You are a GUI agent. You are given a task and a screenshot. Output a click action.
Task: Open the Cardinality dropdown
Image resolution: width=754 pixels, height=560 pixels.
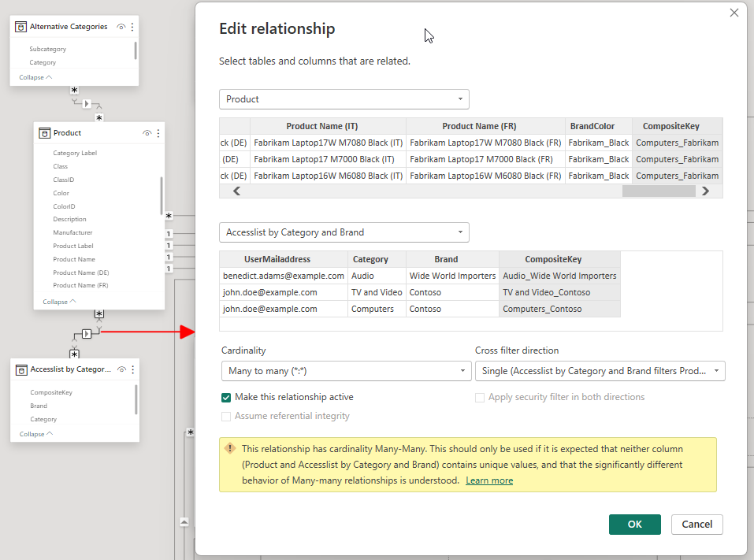(x=347, y=371)
